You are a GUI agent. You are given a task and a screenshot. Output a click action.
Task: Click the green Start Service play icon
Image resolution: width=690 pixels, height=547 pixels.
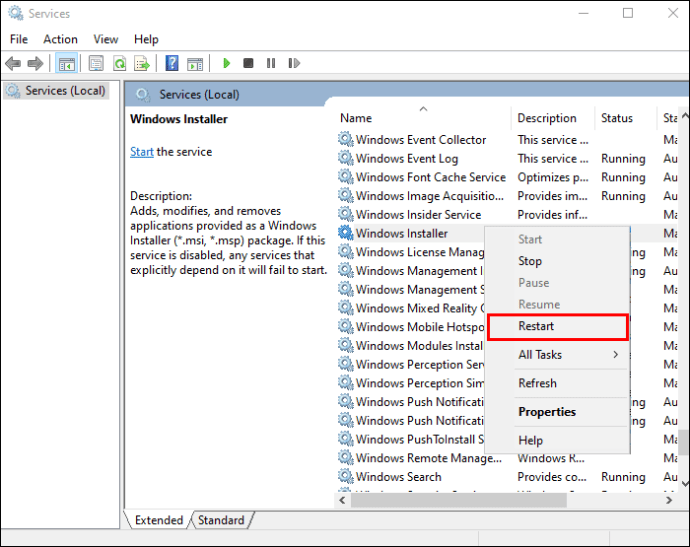coord(227,63)
